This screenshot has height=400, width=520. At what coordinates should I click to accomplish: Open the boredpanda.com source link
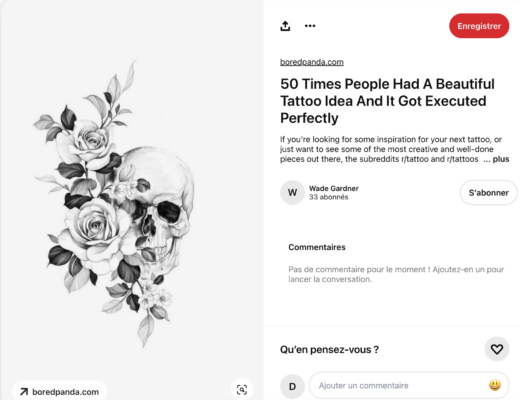(312, 62)
